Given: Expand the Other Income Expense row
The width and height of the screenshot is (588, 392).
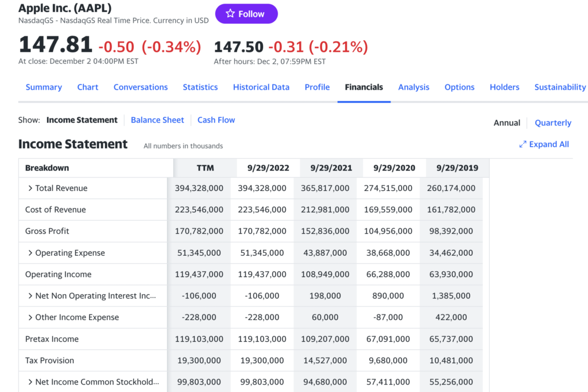Looking at the screenshot, I should (x=30, y=317).
